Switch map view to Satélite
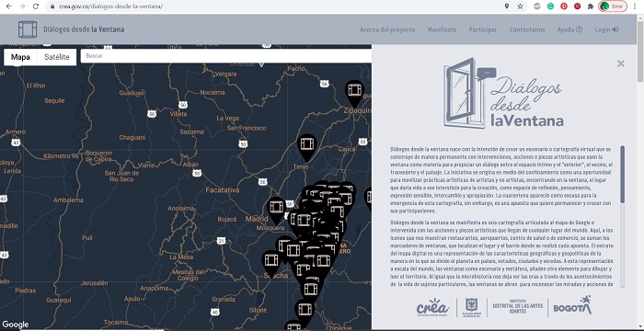Viewport: 644px width, 331px height. (x=57, y=57)
